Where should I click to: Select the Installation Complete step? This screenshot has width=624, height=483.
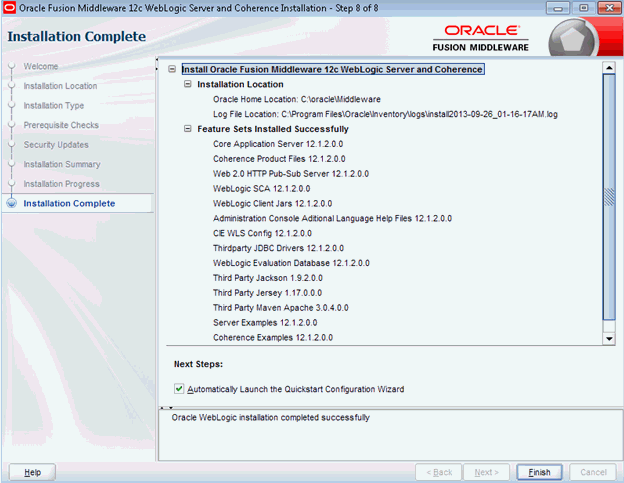coord(69,203)
